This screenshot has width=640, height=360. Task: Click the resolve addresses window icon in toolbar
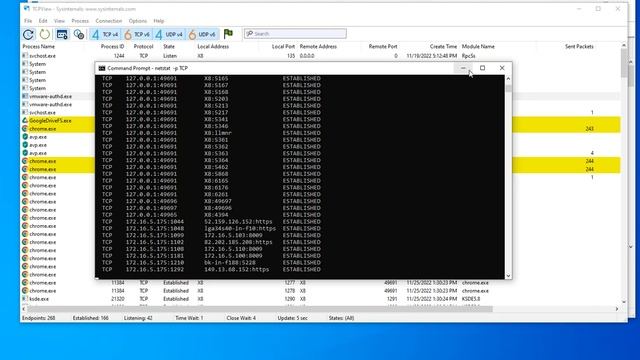pos(62,34)
